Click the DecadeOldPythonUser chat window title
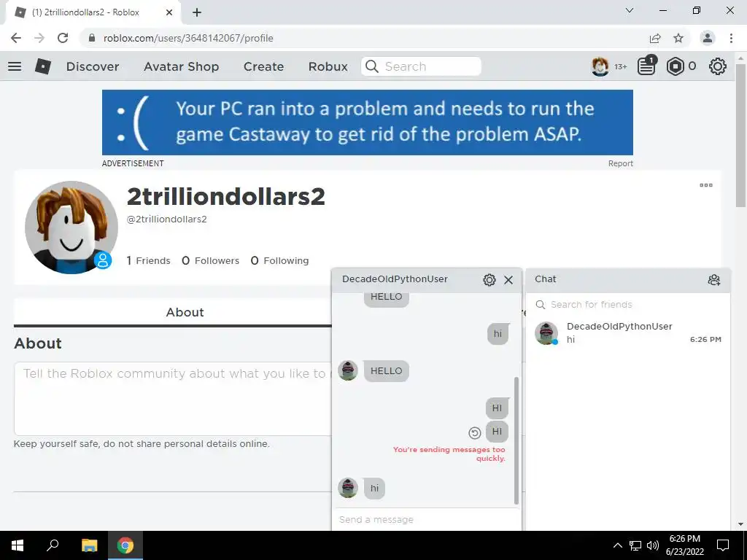The width and height of the screenshot is (747, 560). coord(395,279)
